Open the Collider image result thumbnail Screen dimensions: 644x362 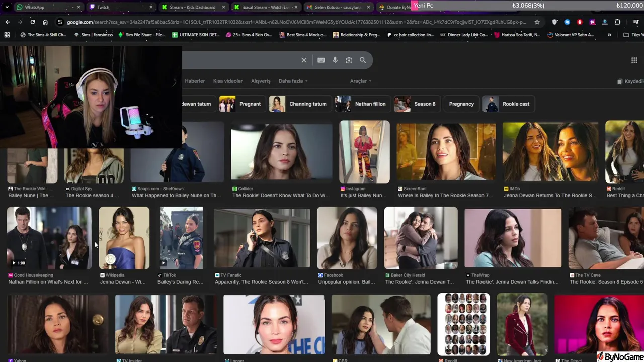pyautogui.click(x=282, y=152)
